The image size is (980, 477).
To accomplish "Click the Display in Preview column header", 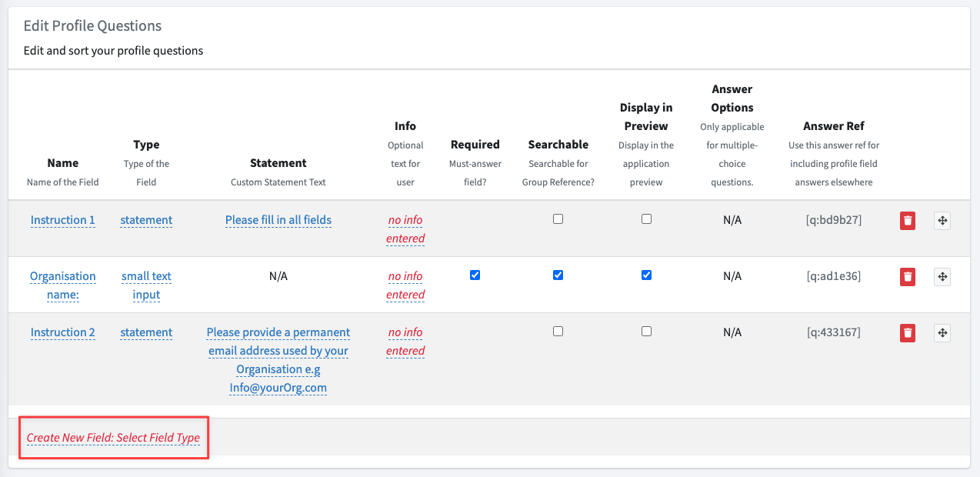I will (646, 117).
